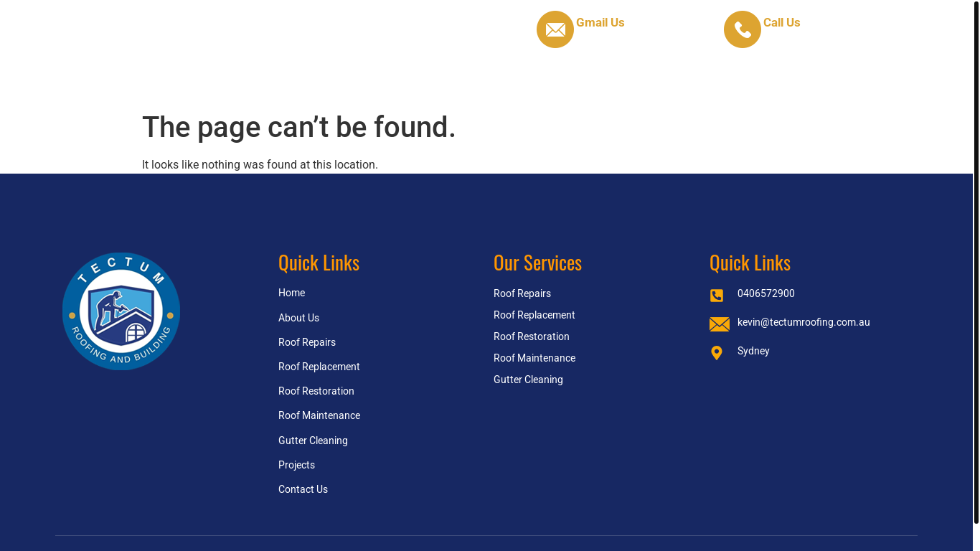Email kevin@tectumroofing.com.au
The height and width of the screenshot is (551, 980).
804,322
